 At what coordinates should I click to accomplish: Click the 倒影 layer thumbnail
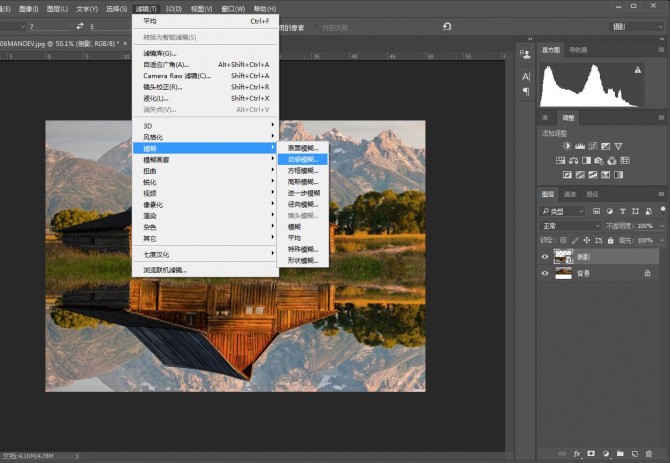562,257
